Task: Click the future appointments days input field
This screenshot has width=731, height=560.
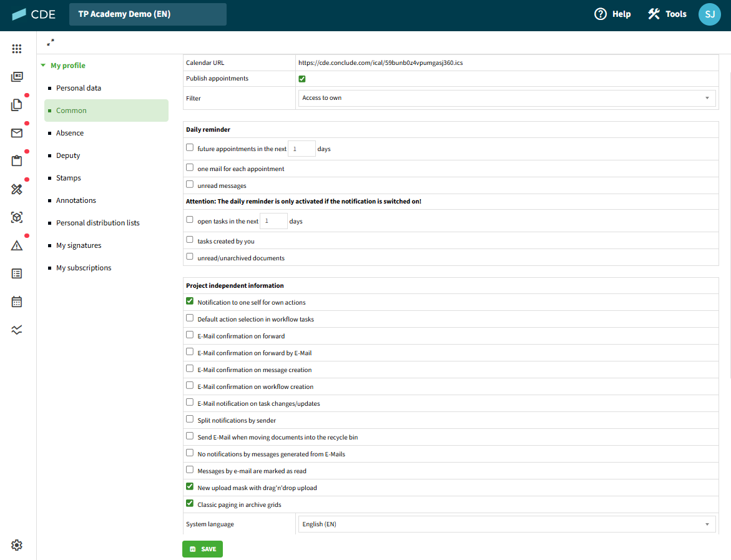Action: (302, 149)
